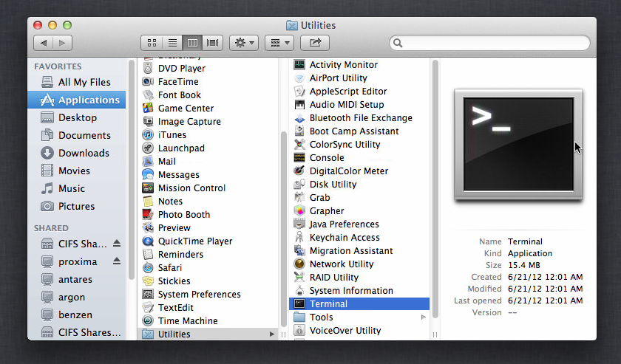The width and height of the screenshot is (621, 364).
Task: Eject the proxima shared computer
Action: [x=117, y=261]
